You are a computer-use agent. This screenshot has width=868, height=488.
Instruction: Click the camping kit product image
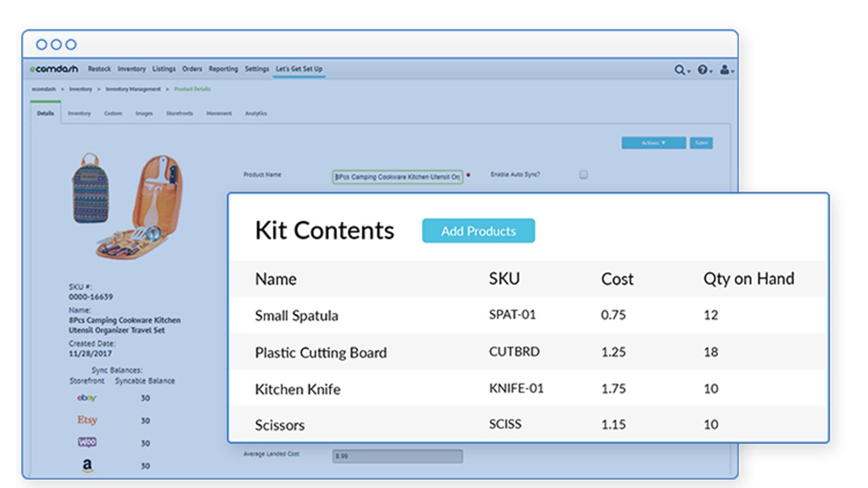[x=128, y=206]
